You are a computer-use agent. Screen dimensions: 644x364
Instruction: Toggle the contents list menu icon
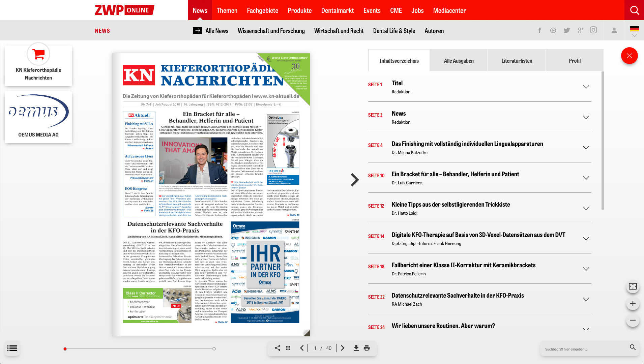click(x=12, y=348)
